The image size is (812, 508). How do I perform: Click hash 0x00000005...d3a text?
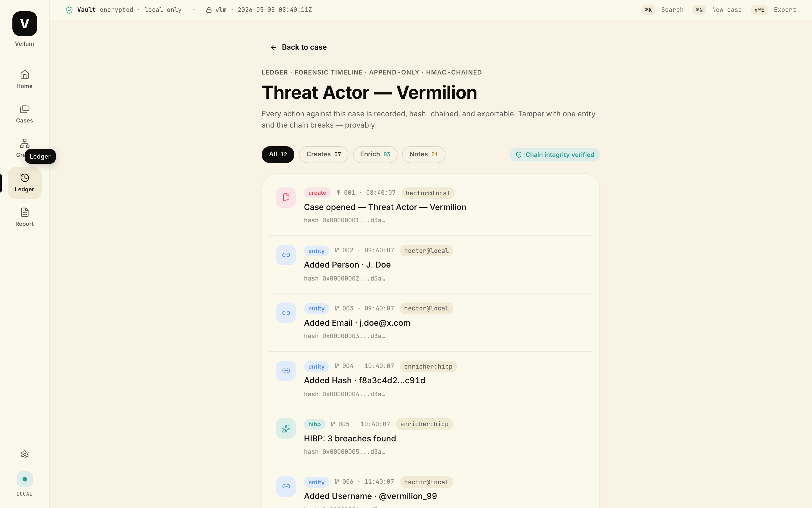point(344,452)
